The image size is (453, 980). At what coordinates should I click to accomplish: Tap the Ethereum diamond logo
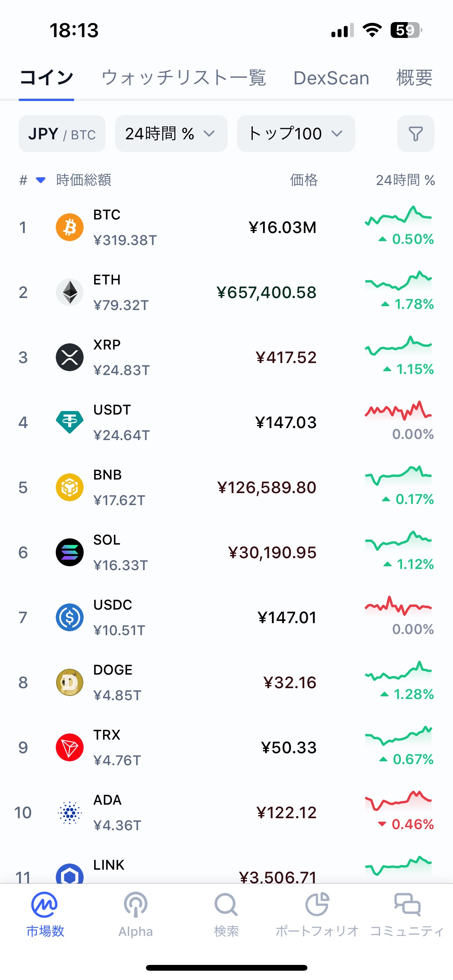pyautogui.click(x=70, y=292)
